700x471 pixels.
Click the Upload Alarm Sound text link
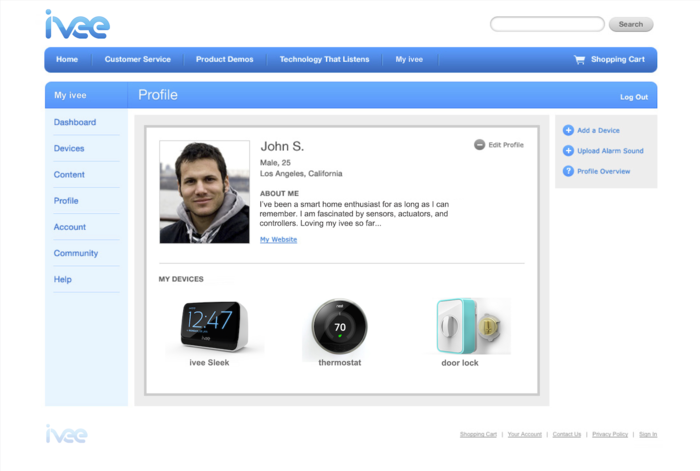coord(610,151)
